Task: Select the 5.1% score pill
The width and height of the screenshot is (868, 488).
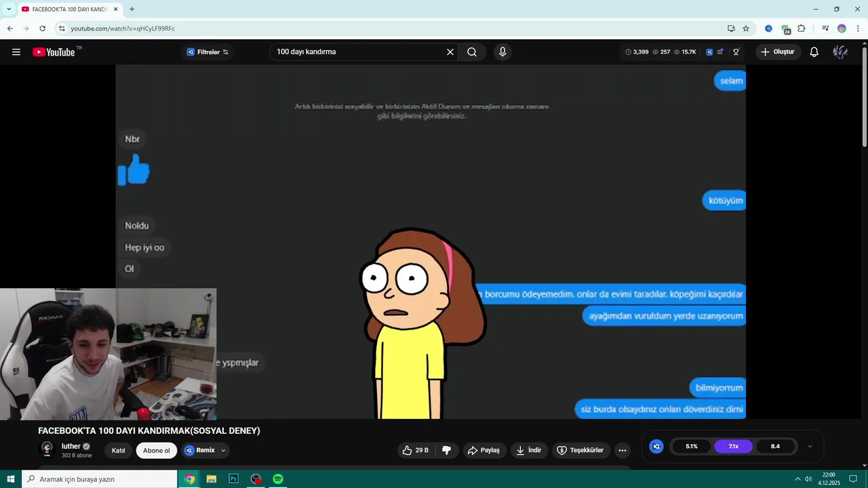Action: tap(692, 446)
